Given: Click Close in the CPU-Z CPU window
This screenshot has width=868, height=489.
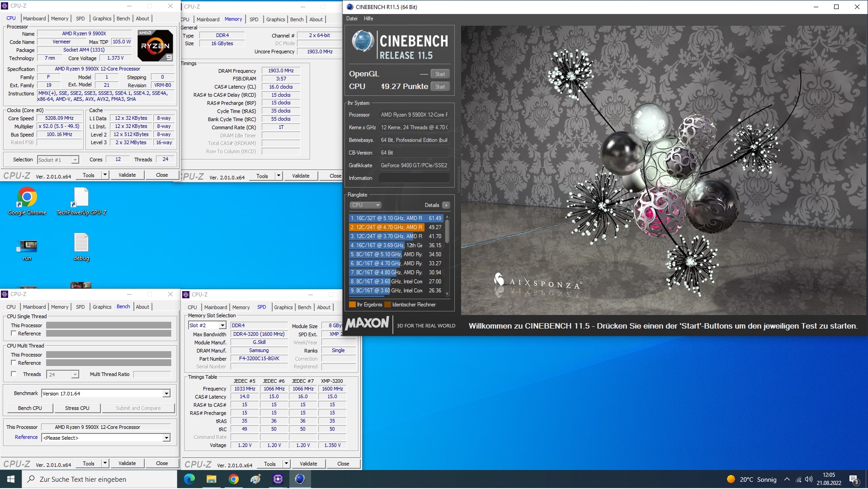Looking at the screenshot, I should point(162,175).
